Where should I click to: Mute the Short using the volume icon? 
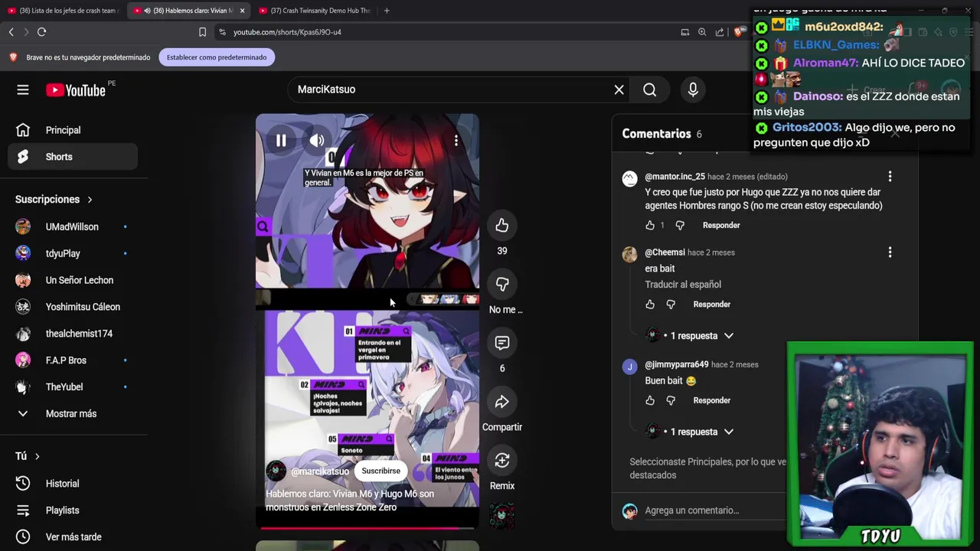[x=317, y=141]
